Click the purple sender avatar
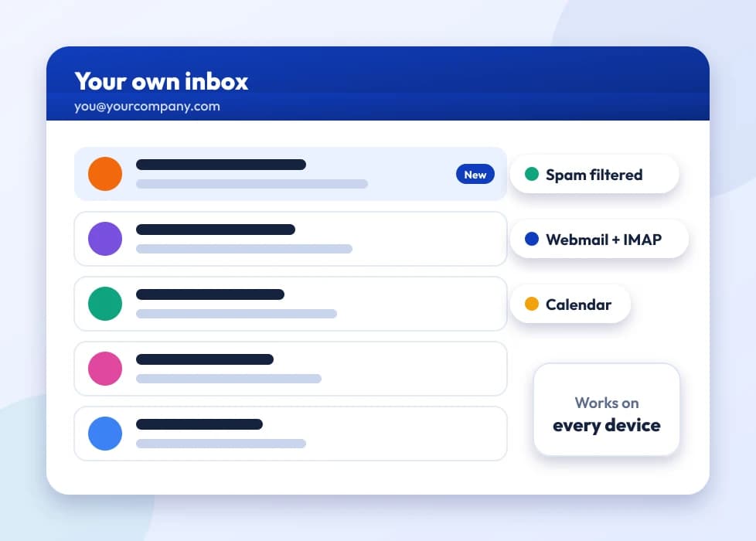This screenshot has height=541, width=756. tap(105, 239)
